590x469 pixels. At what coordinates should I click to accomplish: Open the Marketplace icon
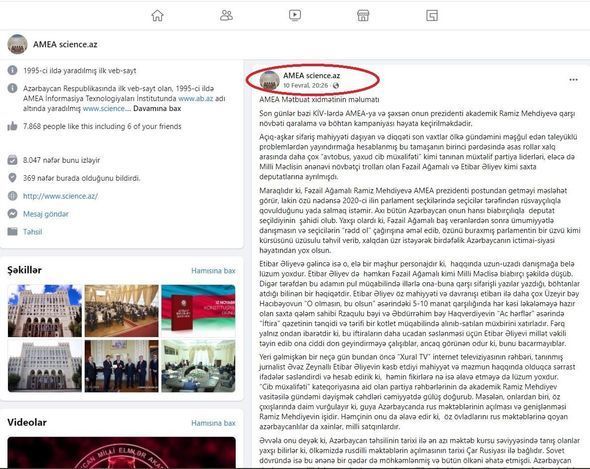point(363,15)
